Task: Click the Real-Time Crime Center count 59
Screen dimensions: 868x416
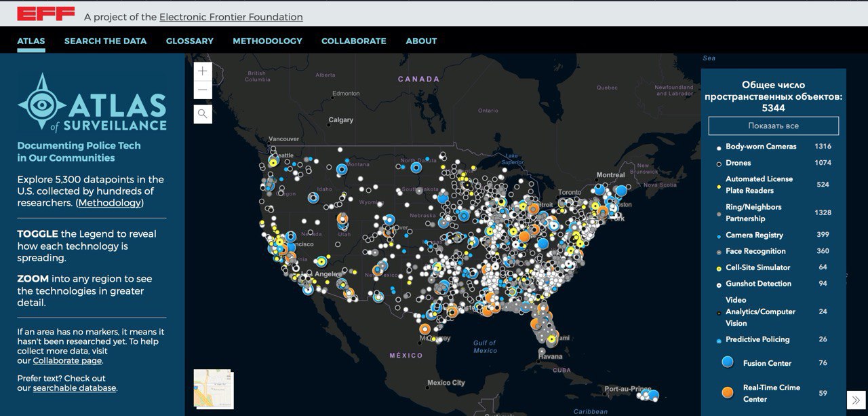Action: 823,393
